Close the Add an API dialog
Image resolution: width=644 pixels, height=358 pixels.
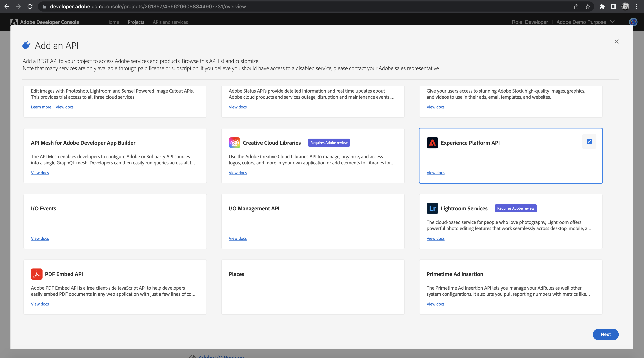pos(616,42)
